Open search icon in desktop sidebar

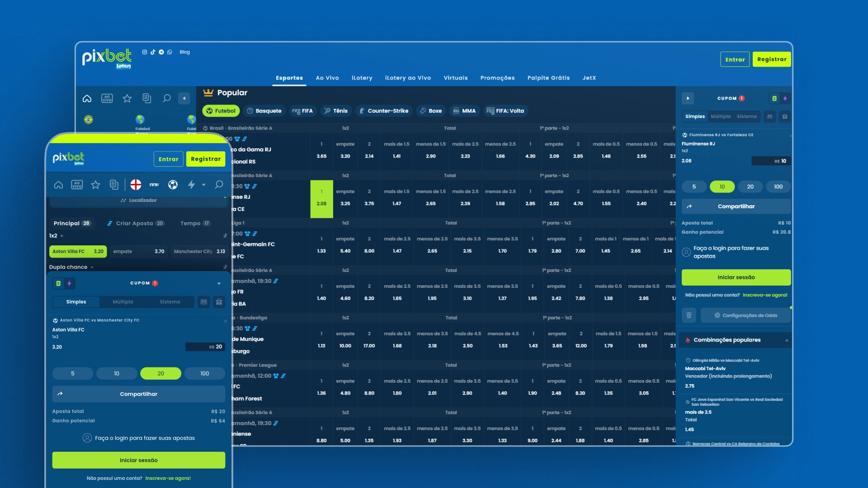pos(167,98)
